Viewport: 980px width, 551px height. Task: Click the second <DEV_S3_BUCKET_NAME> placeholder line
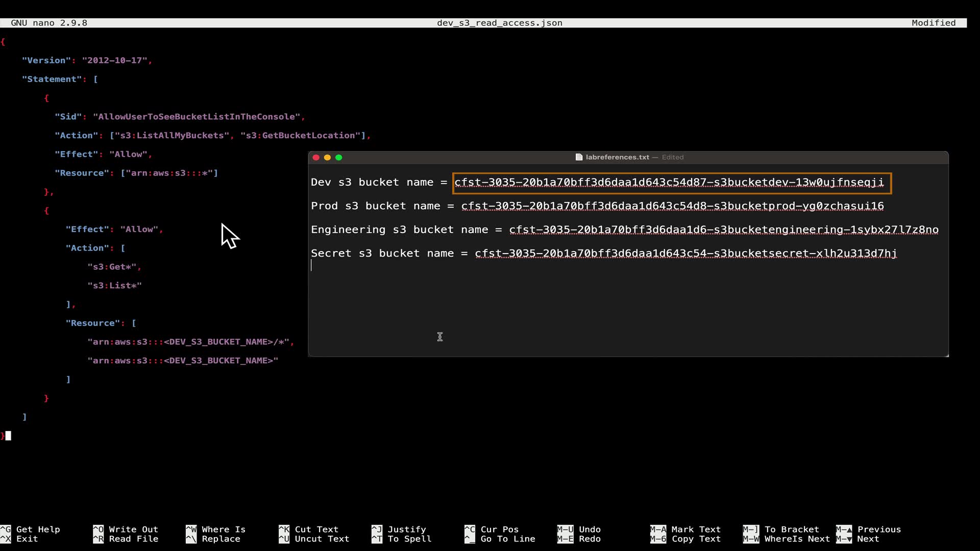click(x=218, y=361)
